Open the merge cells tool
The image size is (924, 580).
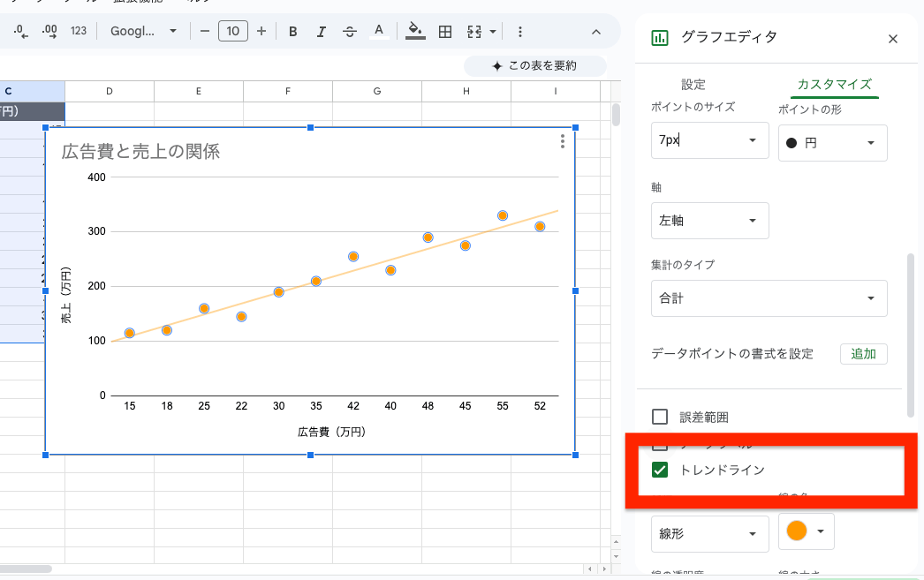coord(473,31)
